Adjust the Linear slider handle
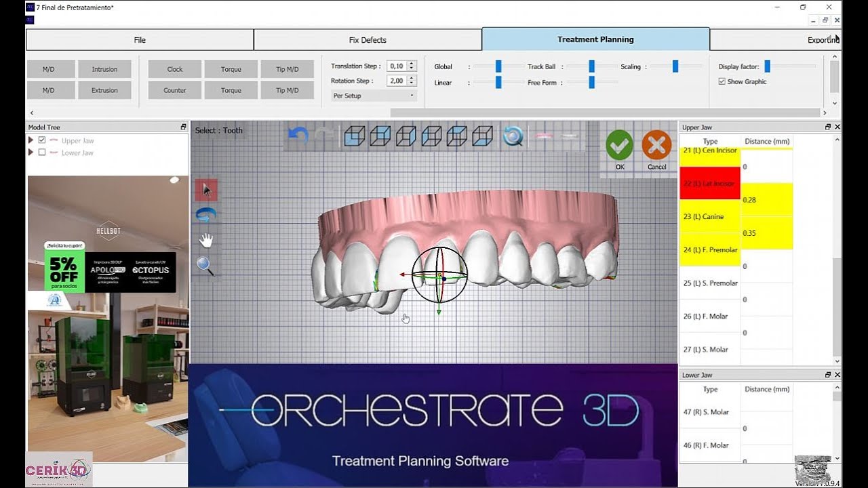This screenshot has width=868, height=488. click(x=498, y=82)
